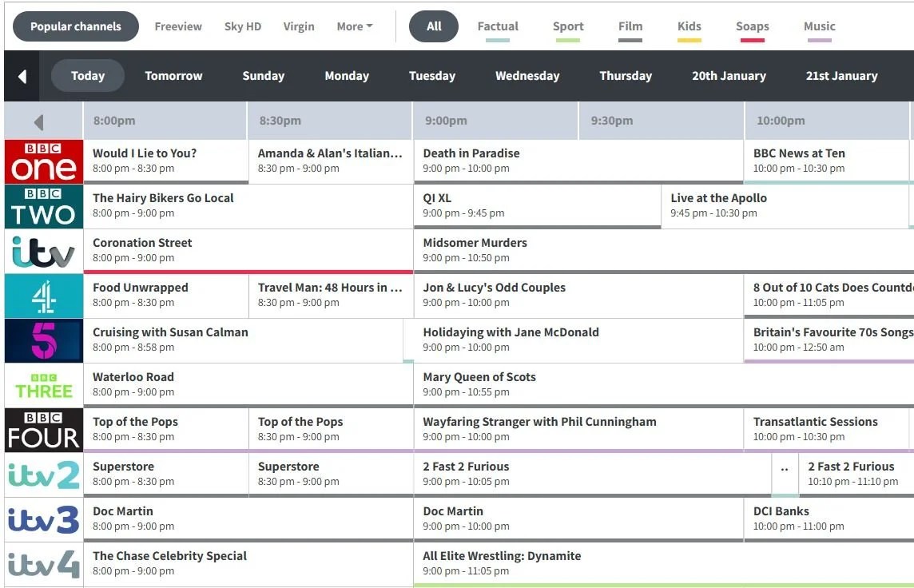Open Travel Man: 48 Hours in listing
This screenshot has height=588, width=914.
(331, 296)
